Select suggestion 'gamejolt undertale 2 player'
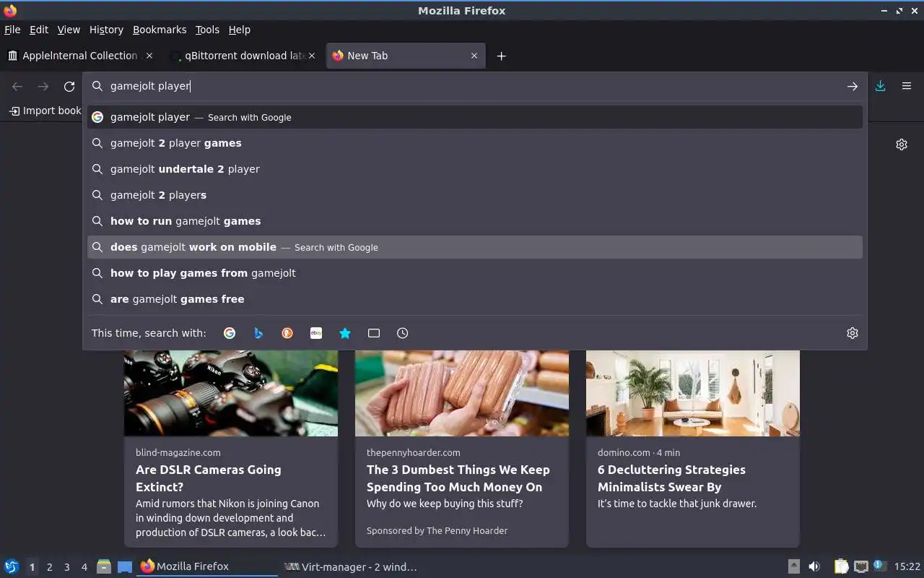 (475, 169)
